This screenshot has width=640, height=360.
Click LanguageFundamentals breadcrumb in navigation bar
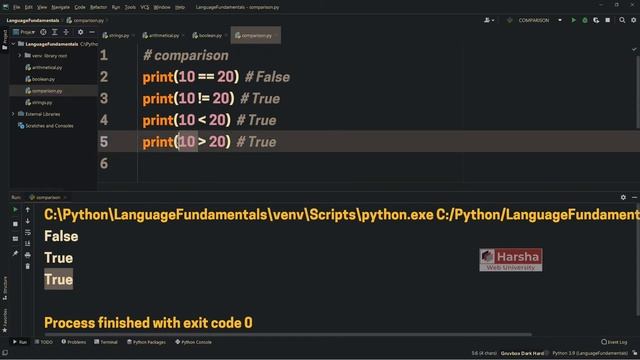tap(33, 20)
